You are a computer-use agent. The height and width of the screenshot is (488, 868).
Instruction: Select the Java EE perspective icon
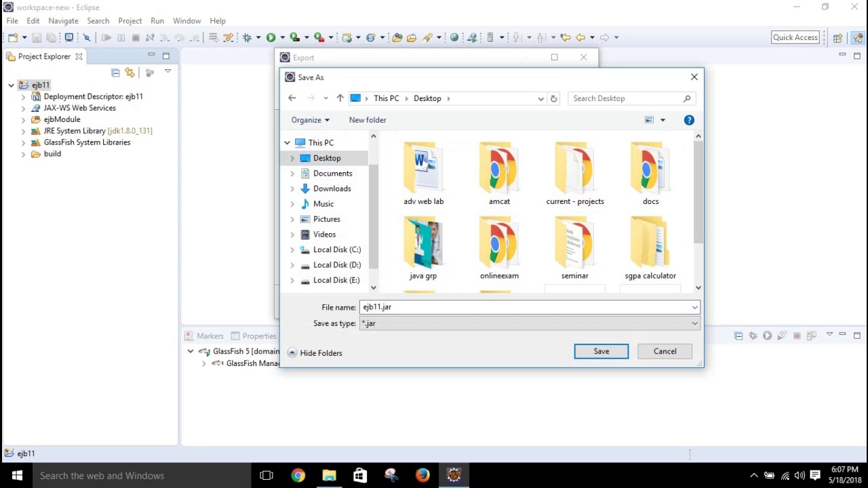(858, 38)
